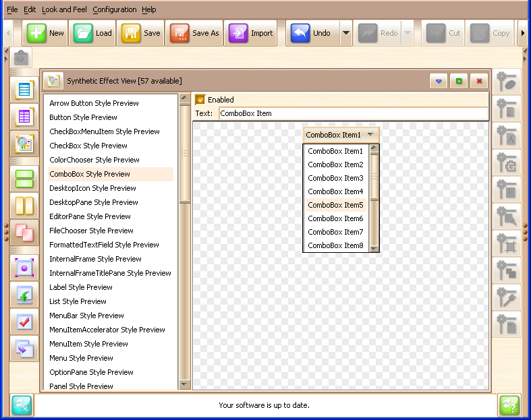Maximize the Synthetic Effect View panel with green button
Screen dimensions: 531x420
click(459, 81)
